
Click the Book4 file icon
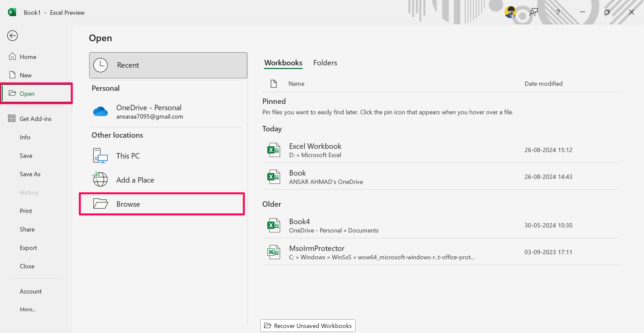click(x=274, y=225)
